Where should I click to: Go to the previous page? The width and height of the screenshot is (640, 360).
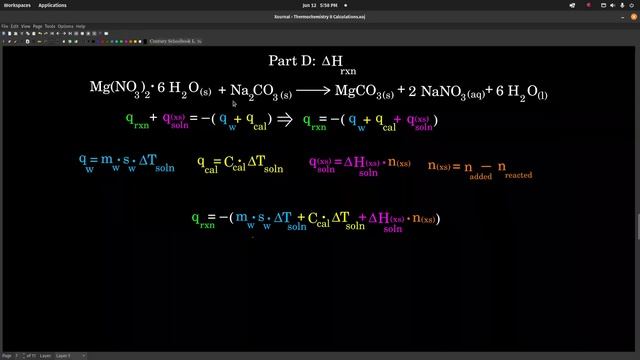pyautogui.click(x=58, y=33)
